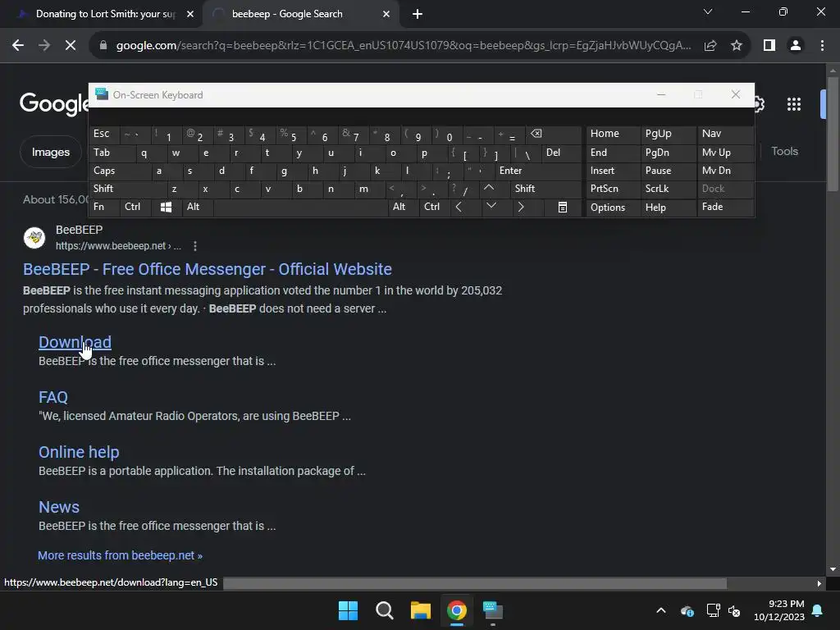Close the beebeep Google Search tab
The image size is (840, 630).
click(386, 15)
